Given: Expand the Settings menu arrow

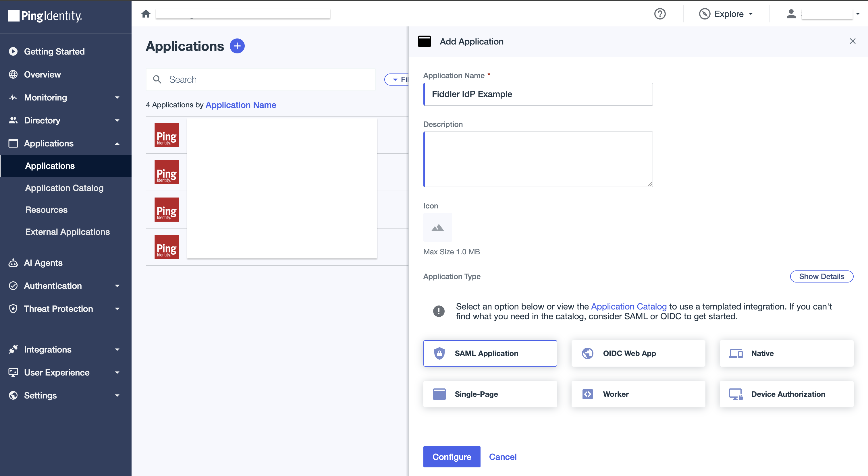Looking at the screenshot, I should pyautogui.click(x=117, y=395).
